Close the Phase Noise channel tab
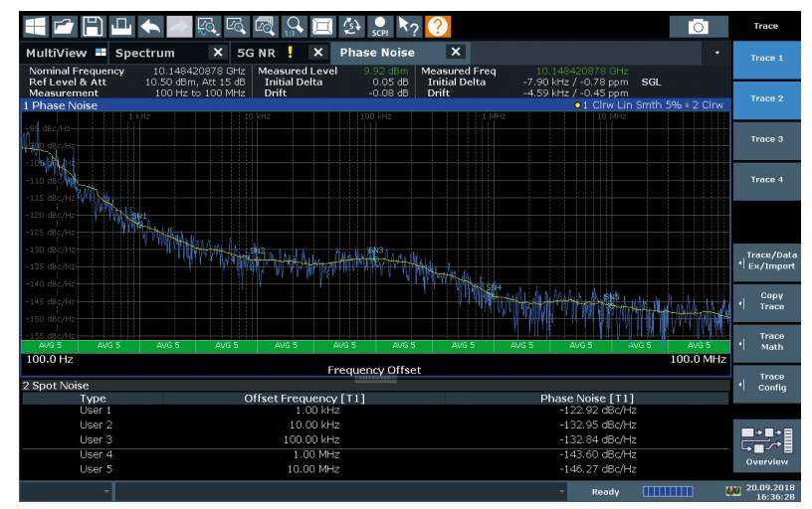The height and width of the screenshot is (509, 812). click(455, 52)
